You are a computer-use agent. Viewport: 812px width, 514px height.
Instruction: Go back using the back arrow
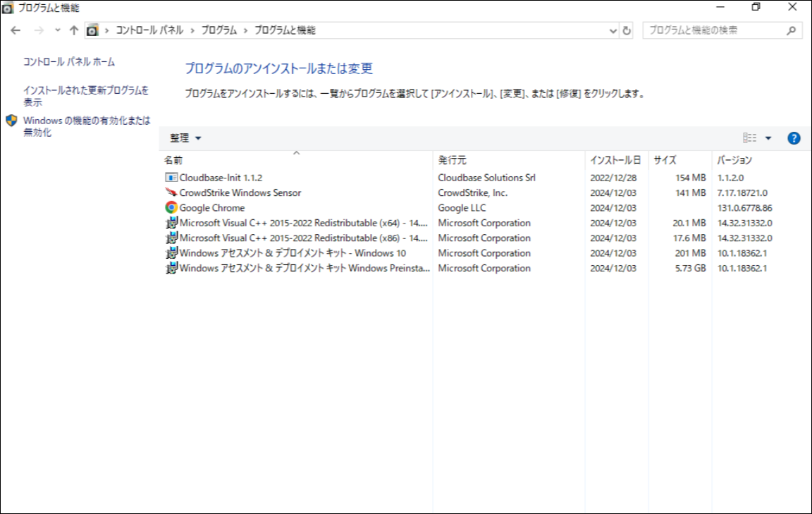coord(16,30)
